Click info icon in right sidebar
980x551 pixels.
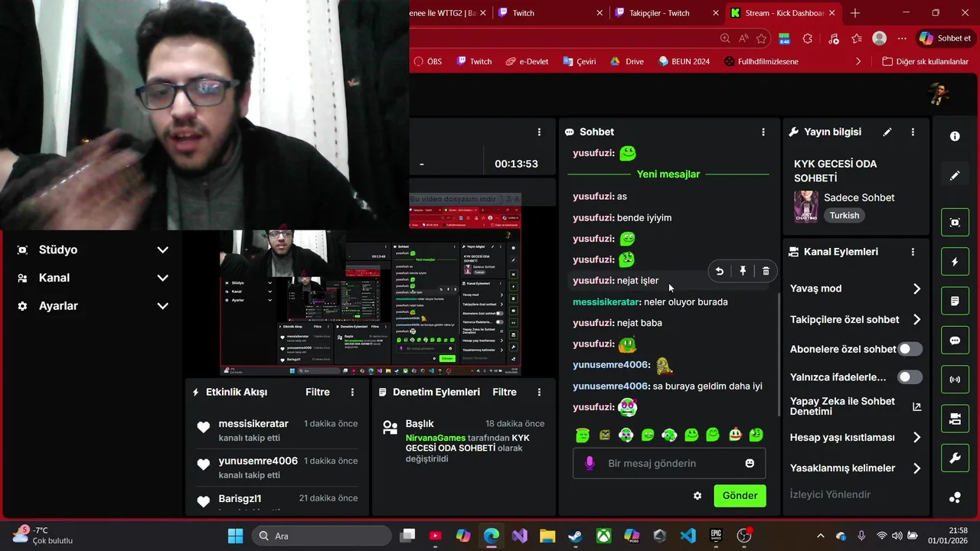[955, 136]
